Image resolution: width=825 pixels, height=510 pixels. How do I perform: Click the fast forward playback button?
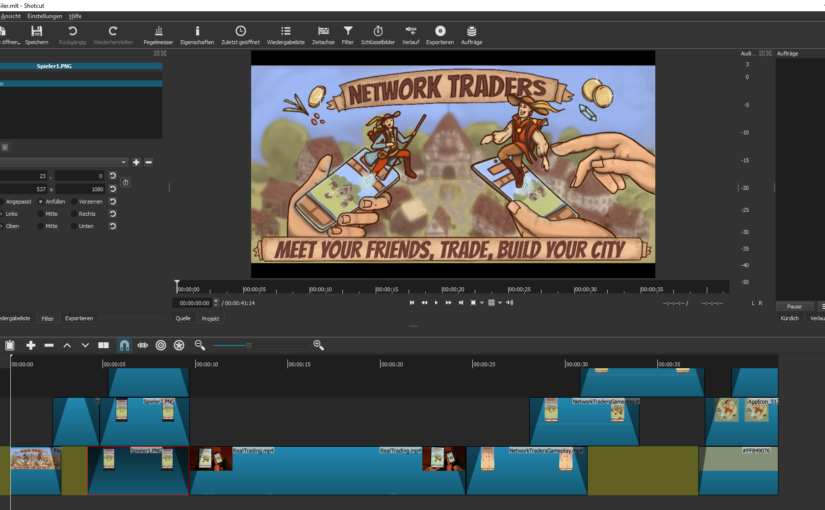(448, 303)
